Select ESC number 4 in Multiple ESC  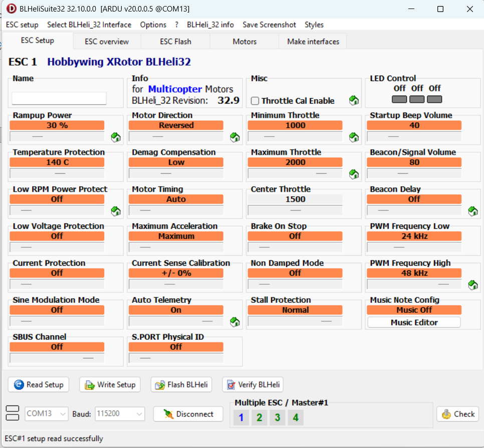296,417
